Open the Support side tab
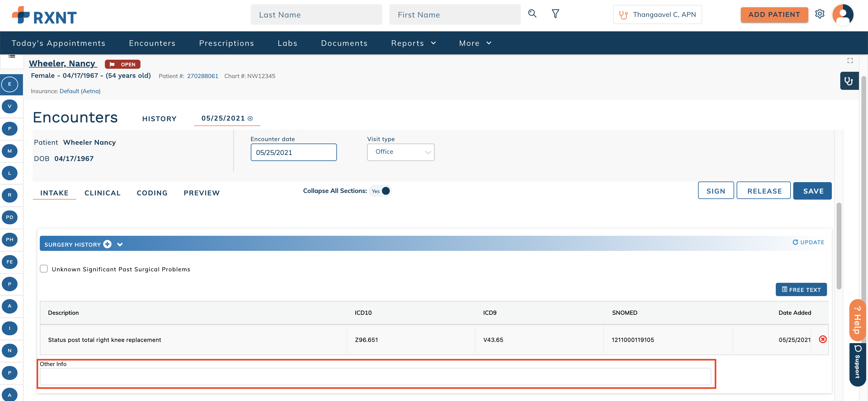This screenshot has width=868, height=401. 857,365
